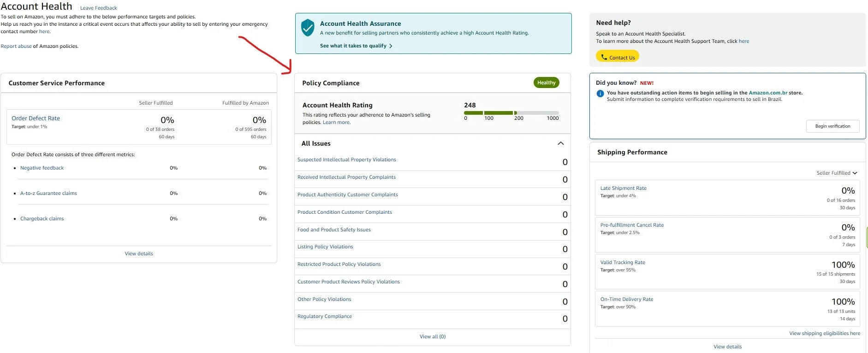Viewport: 868px width, 353px height.
Task: Open the Amazon.com.br store link
Action: click(768, 93)
